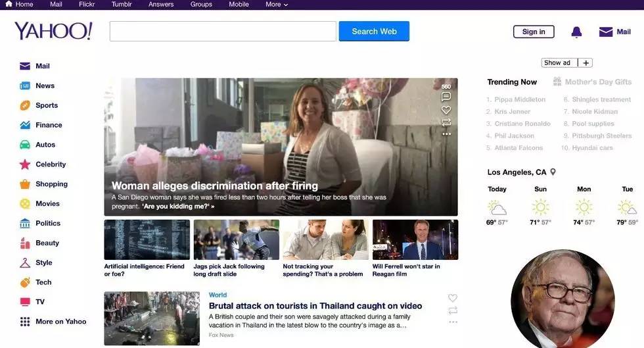Open more options on Thailand story
This screenshot has height=348, width=644.
pyautogui.click(x=453, y=322)
